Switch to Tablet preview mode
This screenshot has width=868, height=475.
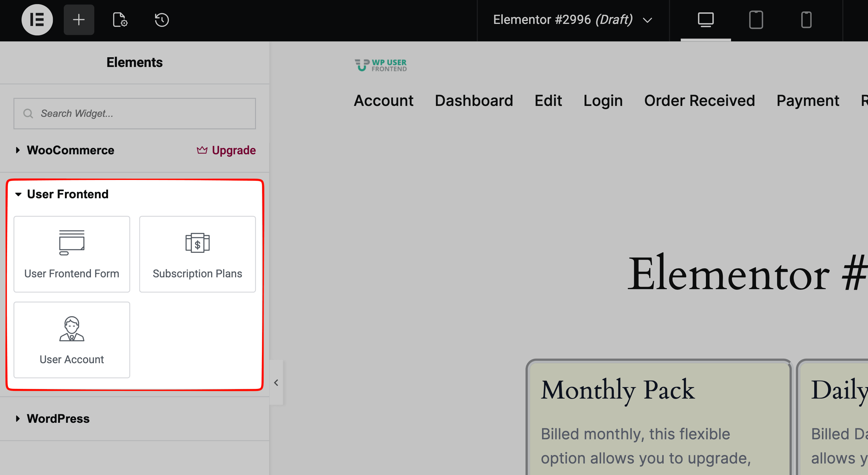[756, 19]
